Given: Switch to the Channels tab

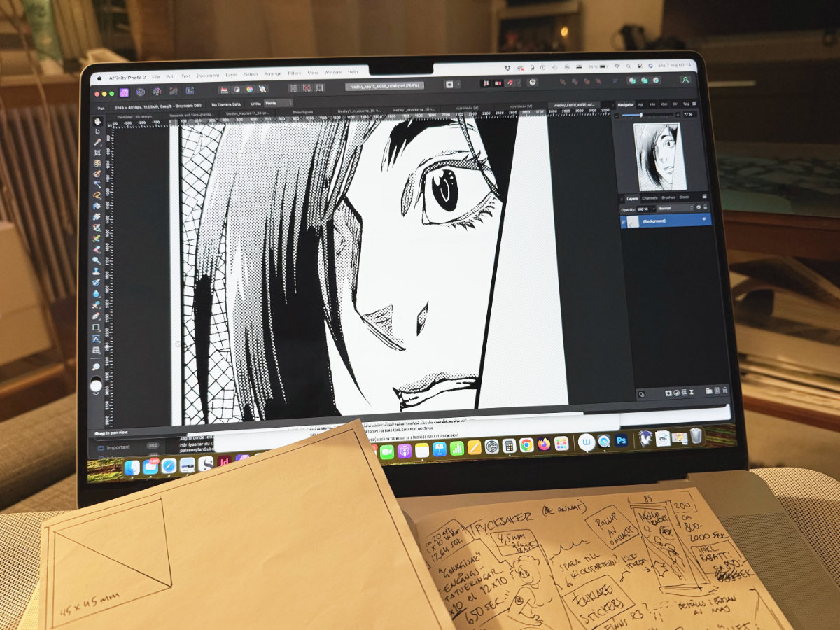Looking at the screenshot, I should point(650,197).
